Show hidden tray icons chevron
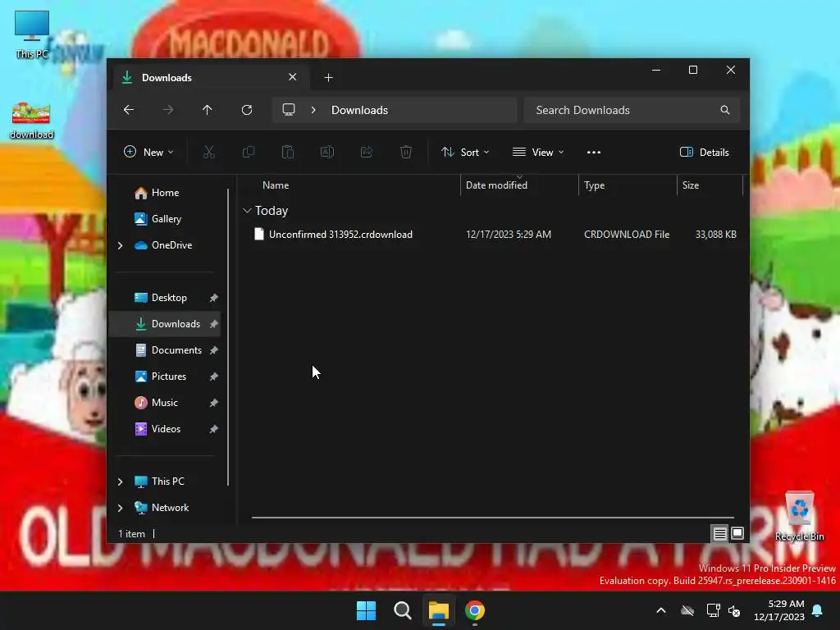This screenshot has width=840, height=630. click(x=661, y=610)
